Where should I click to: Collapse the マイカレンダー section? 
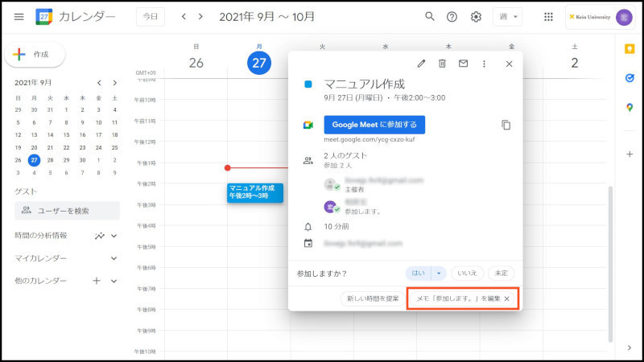[114, 258]
